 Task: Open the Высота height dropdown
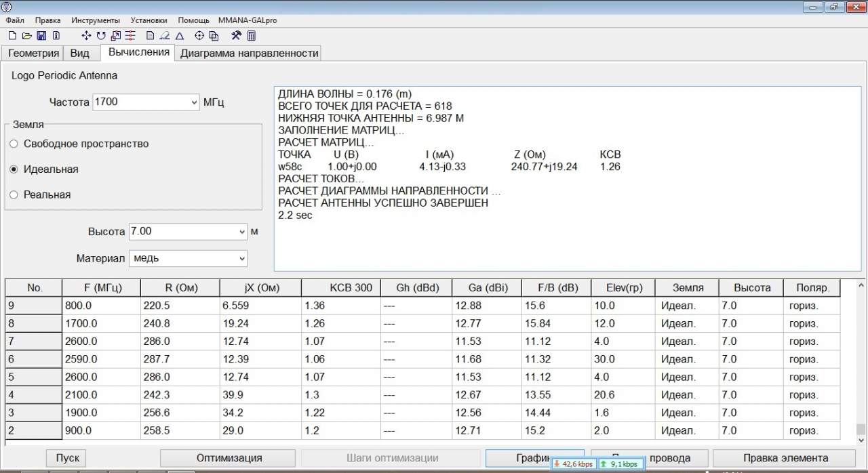[242, 232]
